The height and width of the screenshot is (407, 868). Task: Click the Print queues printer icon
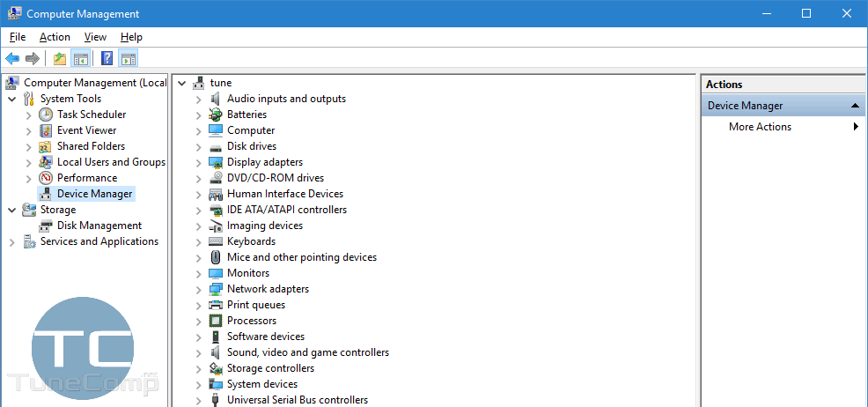pos(216,305)
